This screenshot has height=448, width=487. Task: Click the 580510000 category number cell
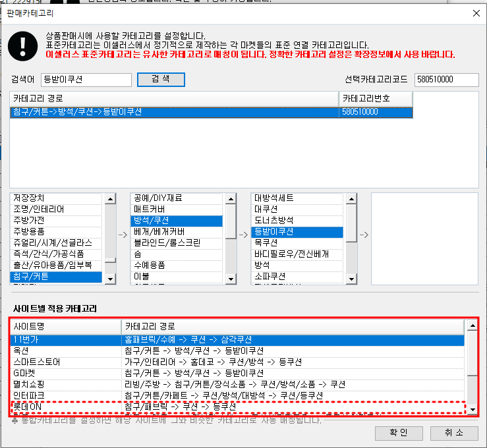point(376,112)
